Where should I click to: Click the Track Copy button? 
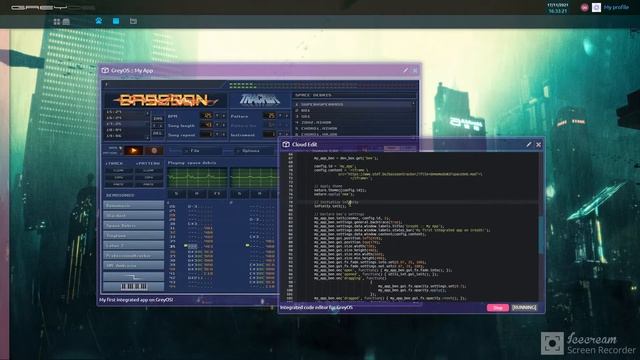pyautogui.click(x=119, y=178)
